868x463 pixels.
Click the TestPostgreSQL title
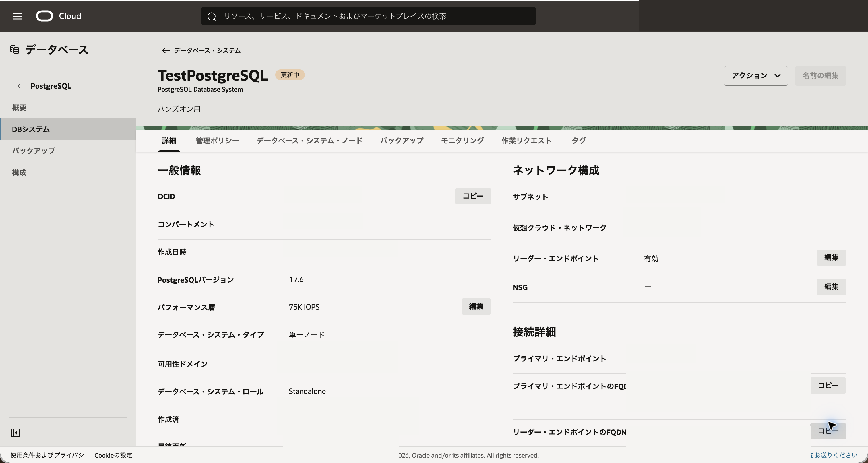[x=213, y=75]
